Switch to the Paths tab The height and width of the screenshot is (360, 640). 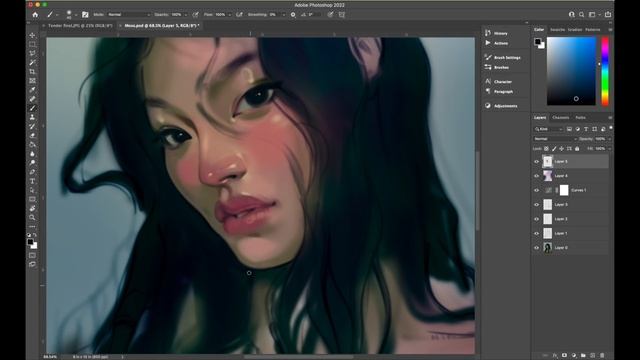tap(580, 118)
